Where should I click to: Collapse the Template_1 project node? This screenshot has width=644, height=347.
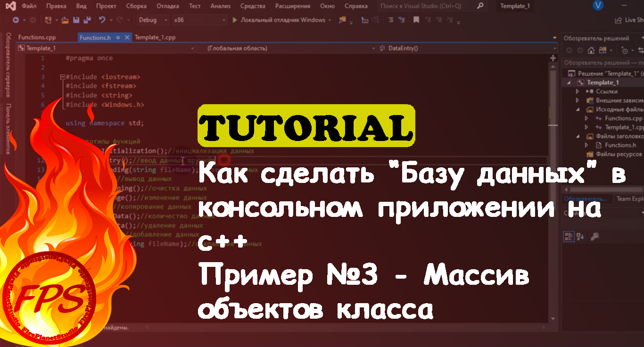pos(569,83)
